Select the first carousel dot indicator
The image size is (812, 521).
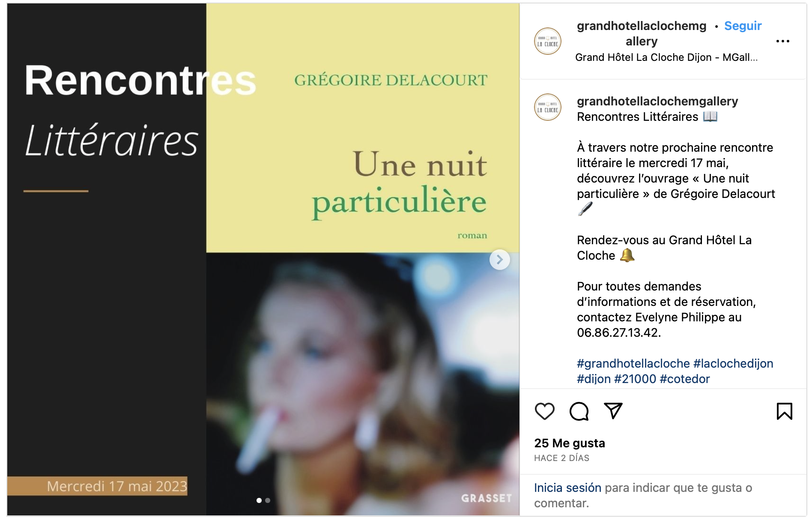(259, 500)
